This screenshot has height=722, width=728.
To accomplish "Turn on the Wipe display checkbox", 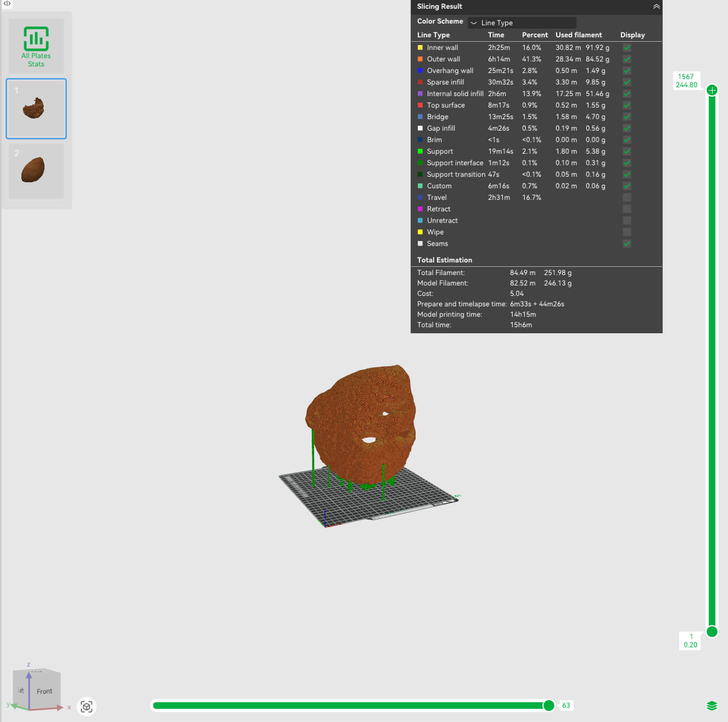I will point(627,232).
